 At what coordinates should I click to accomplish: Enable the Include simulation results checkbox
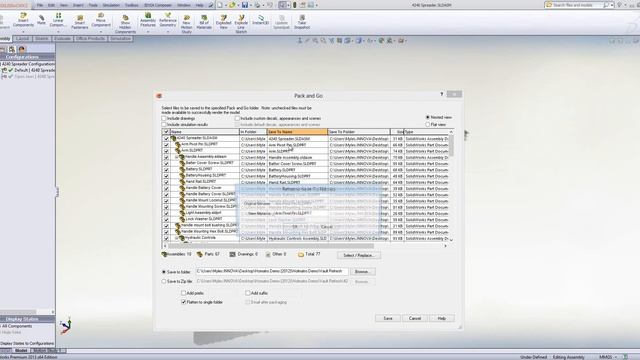[x=164, y=124]
